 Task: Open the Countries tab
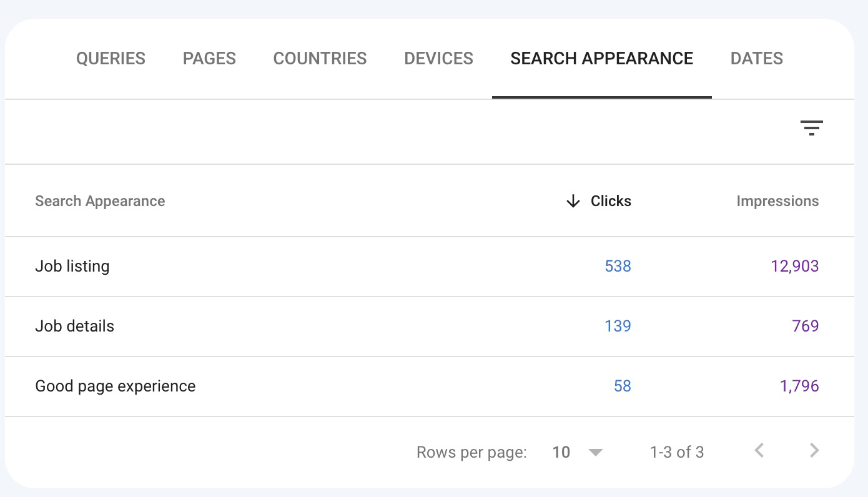pos(320,59)
